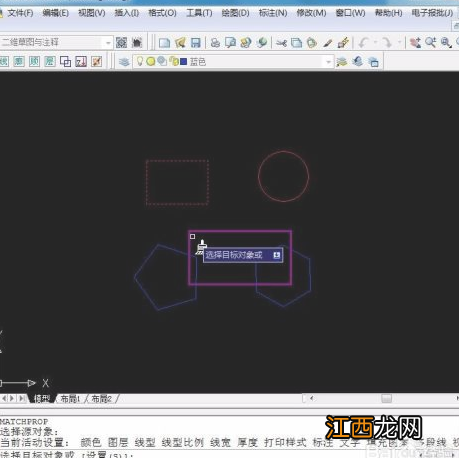Click the third green view icon labeled 顶
Screen dimensions: 459x458
click(34, 61)
